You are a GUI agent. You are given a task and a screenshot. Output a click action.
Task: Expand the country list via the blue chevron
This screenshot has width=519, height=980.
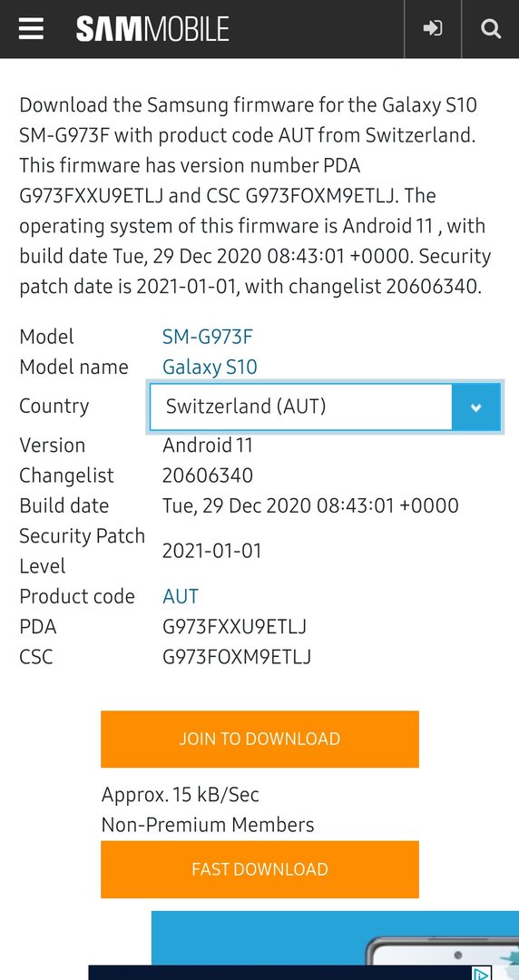click(x=475, y=407)
